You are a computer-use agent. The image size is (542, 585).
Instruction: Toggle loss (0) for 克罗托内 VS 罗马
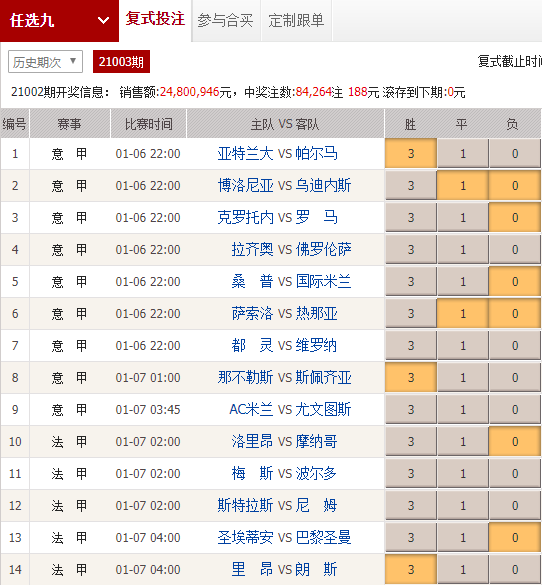point(515,218)
